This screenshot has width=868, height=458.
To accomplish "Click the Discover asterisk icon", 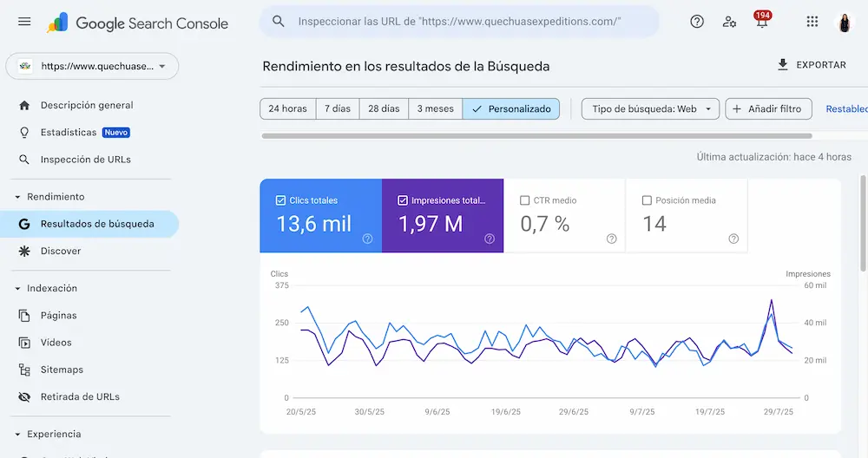I will tap(24, 252).
